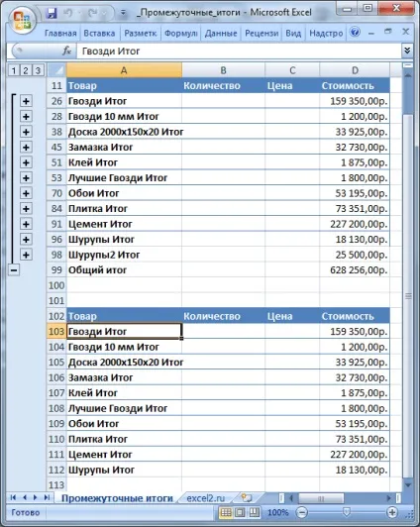Show outline level 1
420x527 pixels.
[x=14, y=70]
